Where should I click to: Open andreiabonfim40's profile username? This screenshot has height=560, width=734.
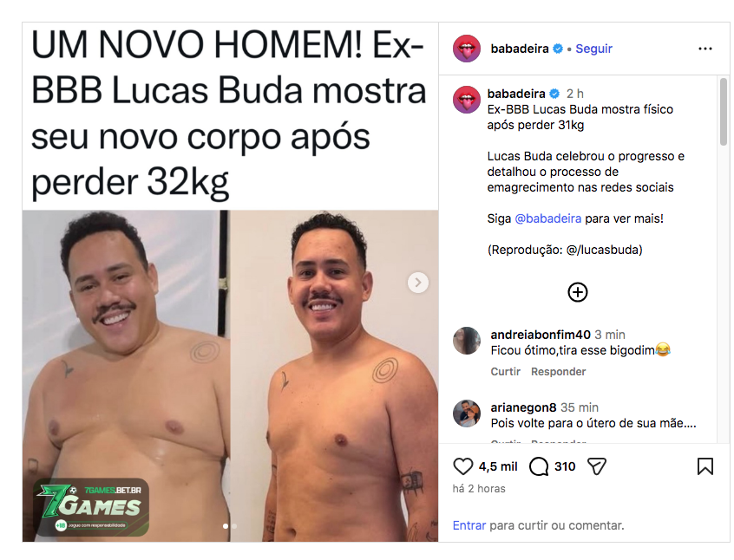tap(541, 335)
